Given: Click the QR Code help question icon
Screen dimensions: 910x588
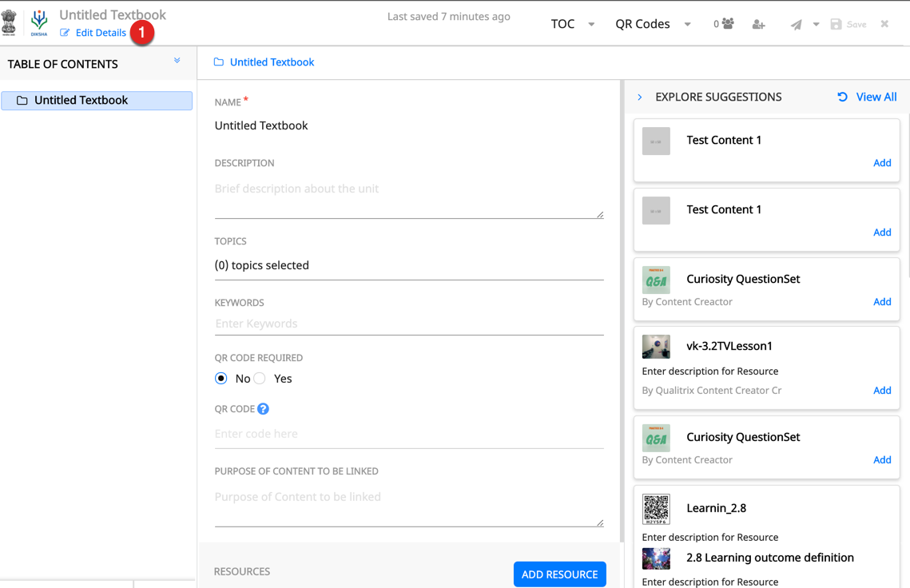Looking at the screenshot, I should [263, 409].
